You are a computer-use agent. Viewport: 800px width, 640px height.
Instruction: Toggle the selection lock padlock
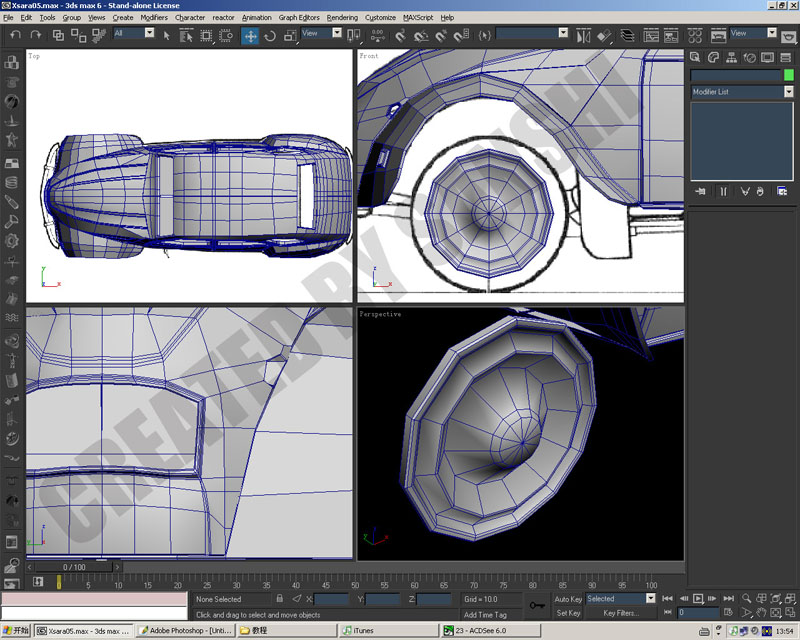[279, 598]
